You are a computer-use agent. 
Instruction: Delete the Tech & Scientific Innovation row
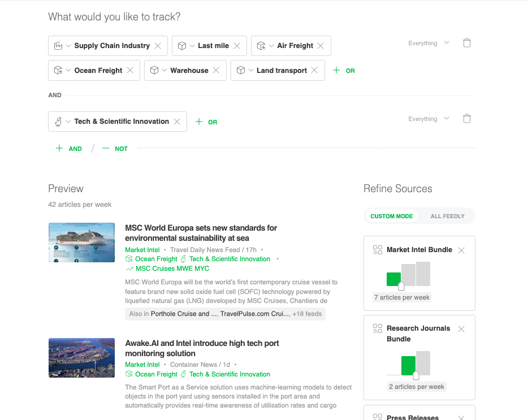click(x=466, y=119)
